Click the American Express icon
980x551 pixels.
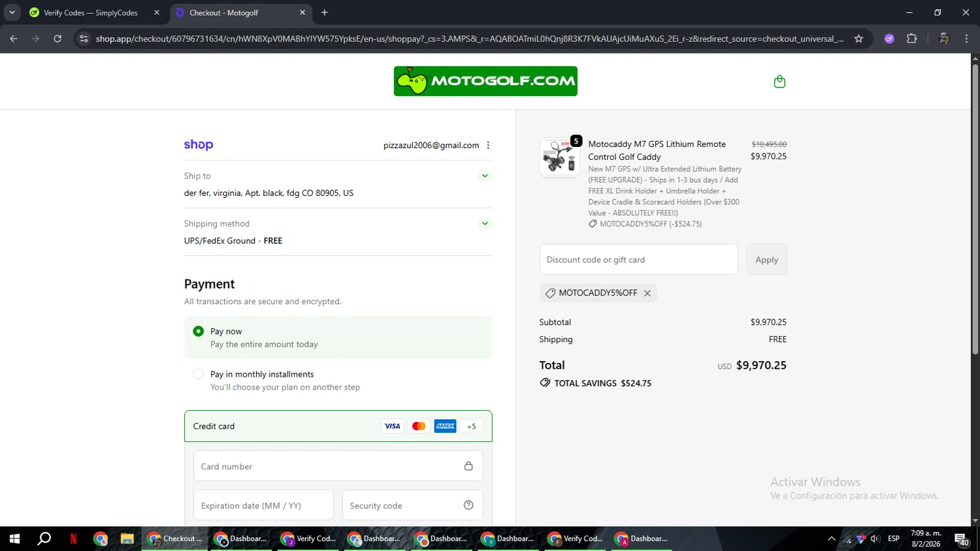coord(446,426)
